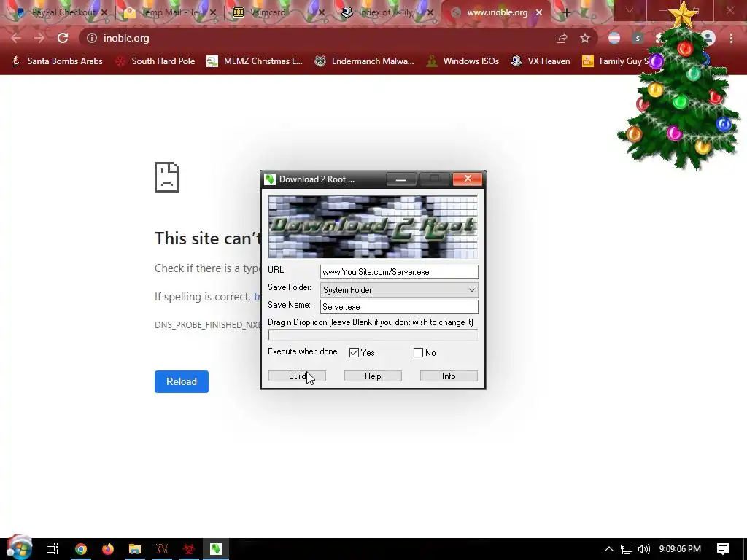The image size is (747, 560).
Task: Click the red biohazard taskbar icon
Action: click(189, 549)
